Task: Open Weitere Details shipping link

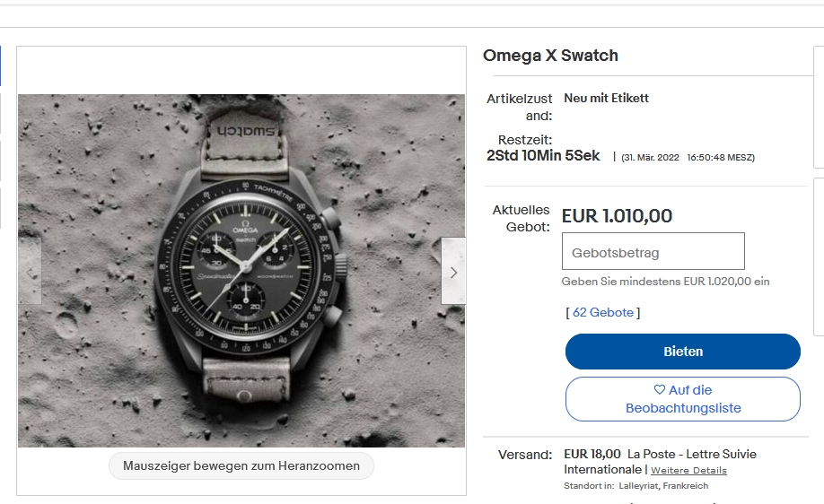Action: coord(688,471)
